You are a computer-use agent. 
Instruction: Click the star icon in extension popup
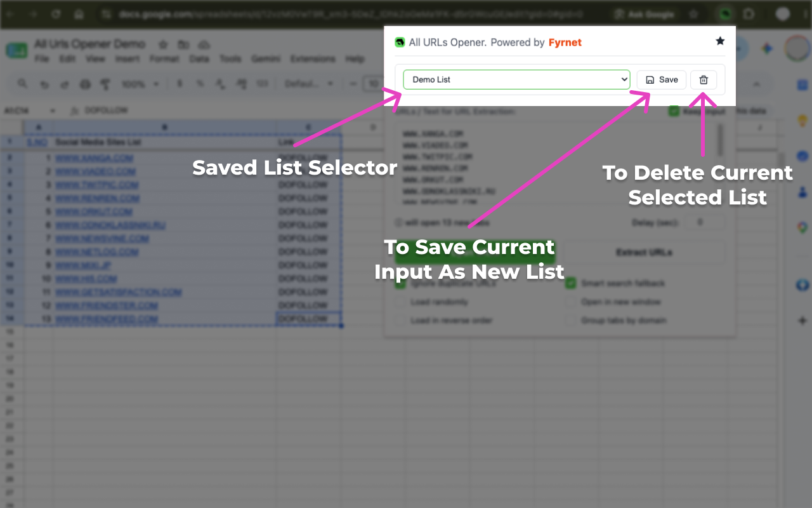click(720, 41)
